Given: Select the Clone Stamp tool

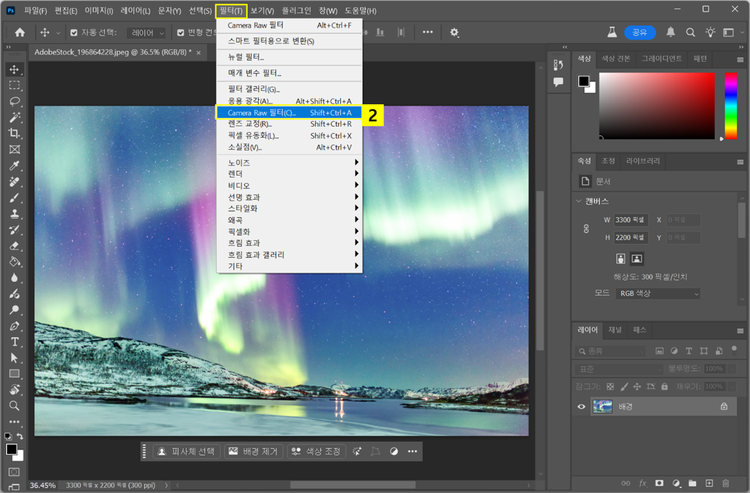Looking at the screenshot, I should click(x=14, y=214).
